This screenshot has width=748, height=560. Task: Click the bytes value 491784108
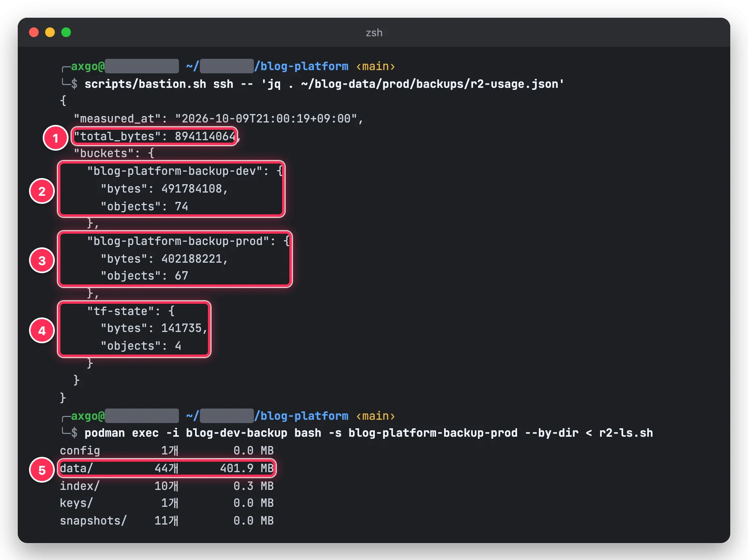click(x=191, y=189)
